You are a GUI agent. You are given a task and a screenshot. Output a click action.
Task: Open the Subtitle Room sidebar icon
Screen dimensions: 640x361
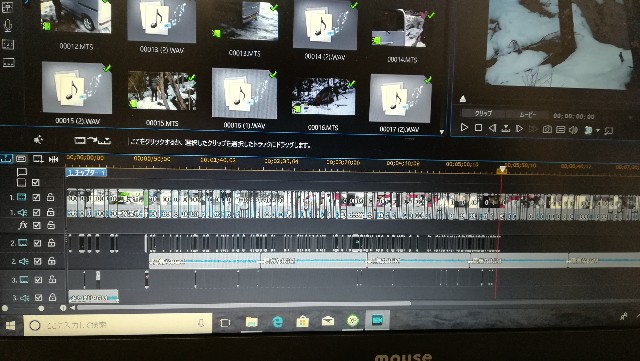(9, 62)
